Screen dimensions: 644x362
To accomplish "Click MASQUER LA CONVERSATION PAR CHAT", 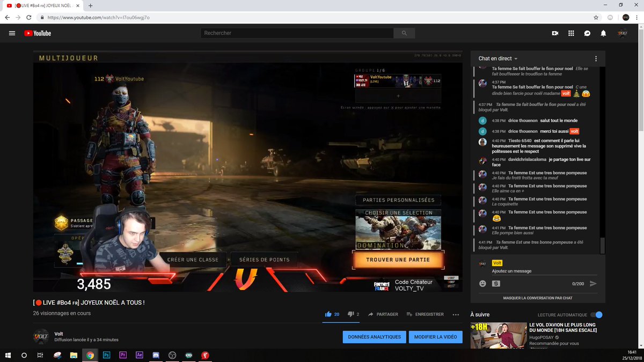I will [x=538, y=298].
